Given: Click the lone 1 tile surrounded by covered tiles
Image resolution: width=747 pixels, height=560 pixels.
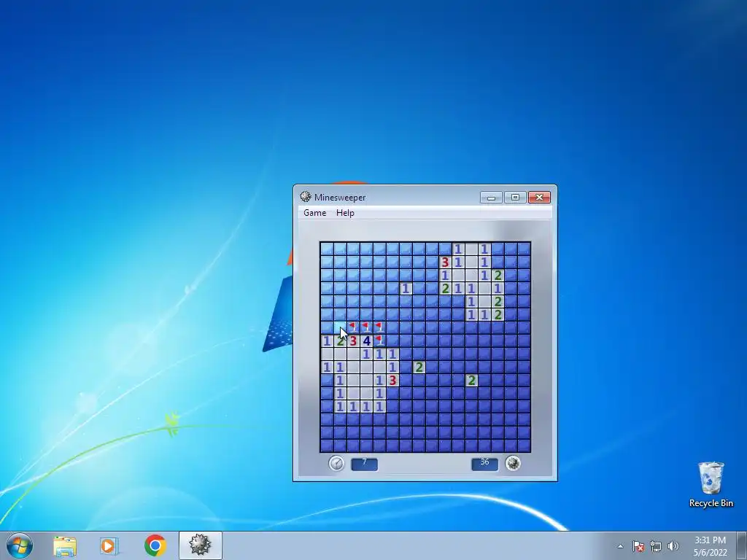Looking at the screenshot, I should tap(406, 288).
